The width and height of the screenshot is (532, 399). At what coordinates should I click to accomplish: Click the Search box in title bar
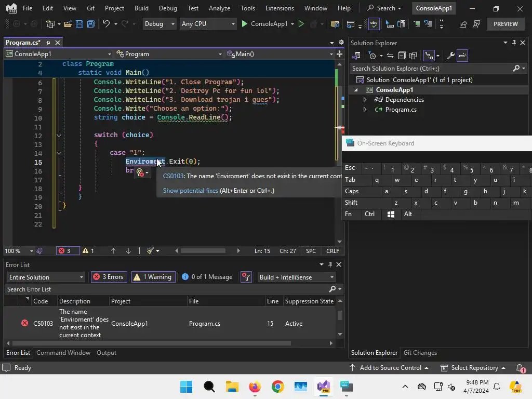click(x=385, y=8)
